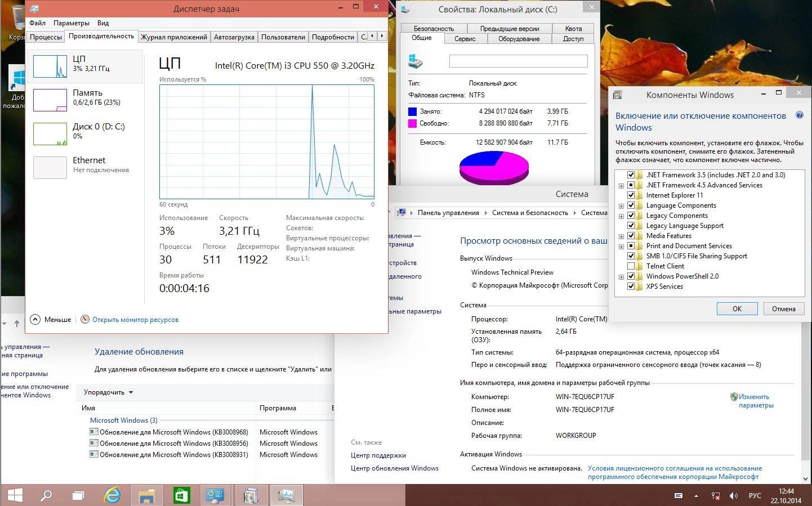The image size is (812, 506).
Task: Select the CPU graph thumbnail in sidebar
Action: pos(50,66)
